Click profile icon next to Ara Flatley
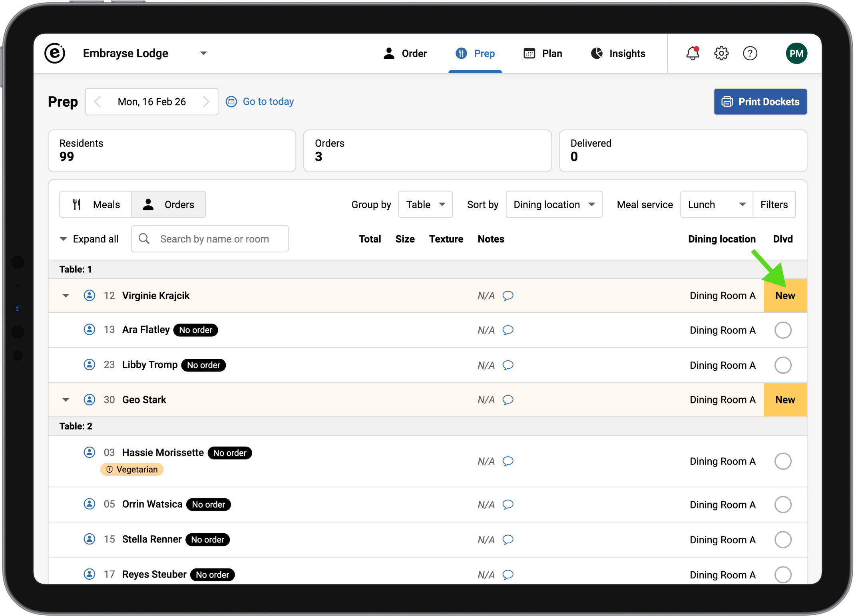 tap(90, 330)
